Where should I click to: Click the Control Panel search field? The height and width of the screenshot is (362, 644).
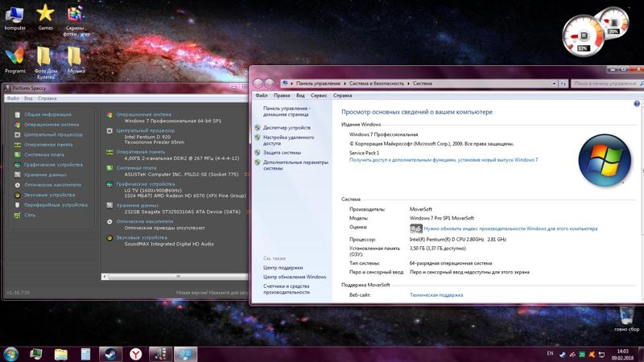[606, 84]
